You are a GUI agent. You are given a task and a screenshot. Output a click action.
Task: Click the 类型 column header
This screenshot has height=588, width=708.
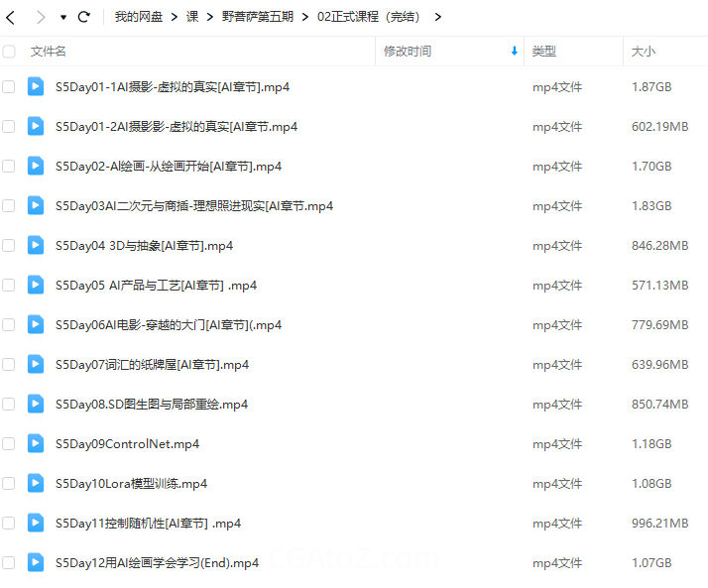[543, 51]
